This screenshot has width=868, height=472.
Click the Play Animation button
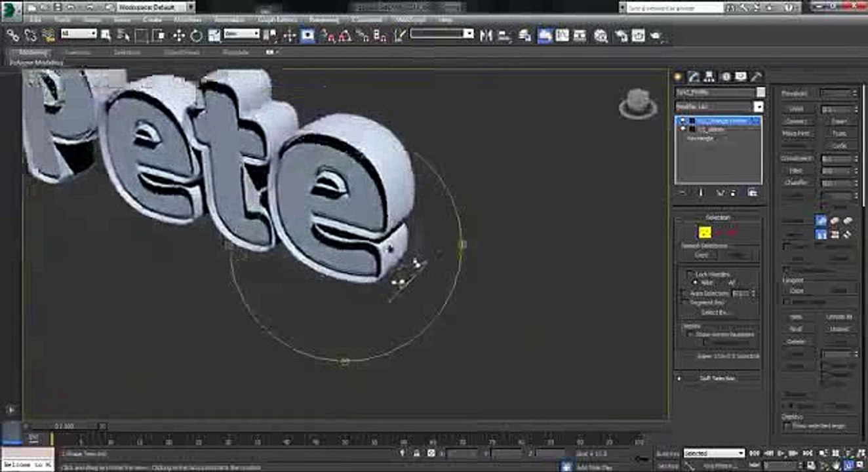pos(782,453)
